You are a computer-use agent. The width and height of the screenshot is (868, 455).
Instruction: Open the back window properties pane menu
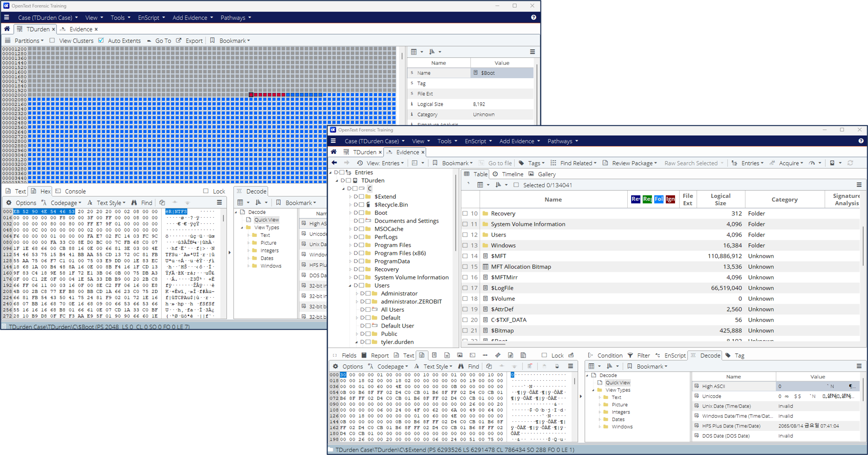533,52
